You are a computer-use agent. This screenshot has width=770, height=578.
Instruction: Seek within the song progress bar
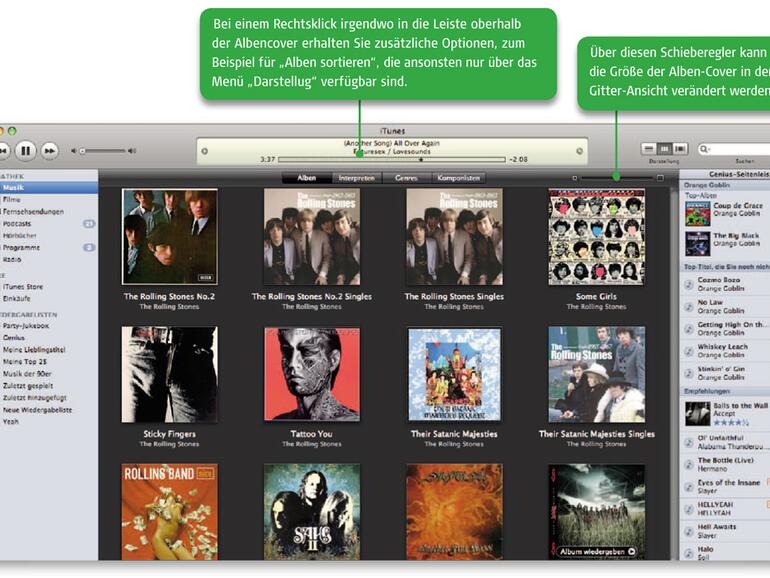pos(391,160)
